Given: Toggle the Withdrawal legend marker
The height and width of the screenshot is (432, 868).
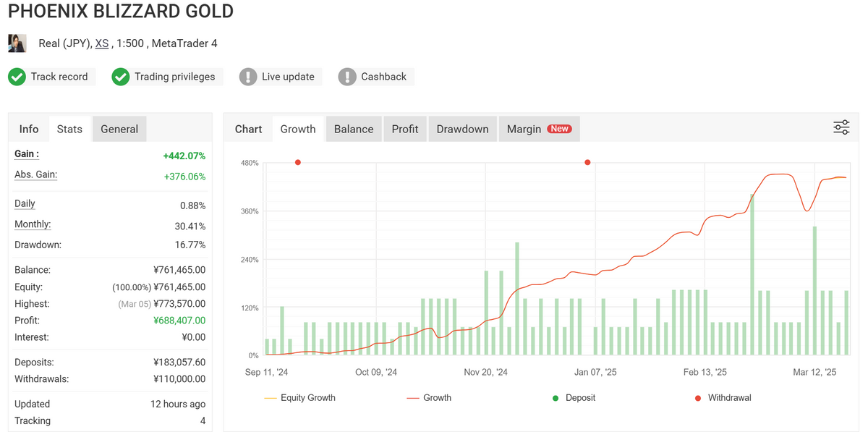Looking at the screenshot, I should pos(721,397).
